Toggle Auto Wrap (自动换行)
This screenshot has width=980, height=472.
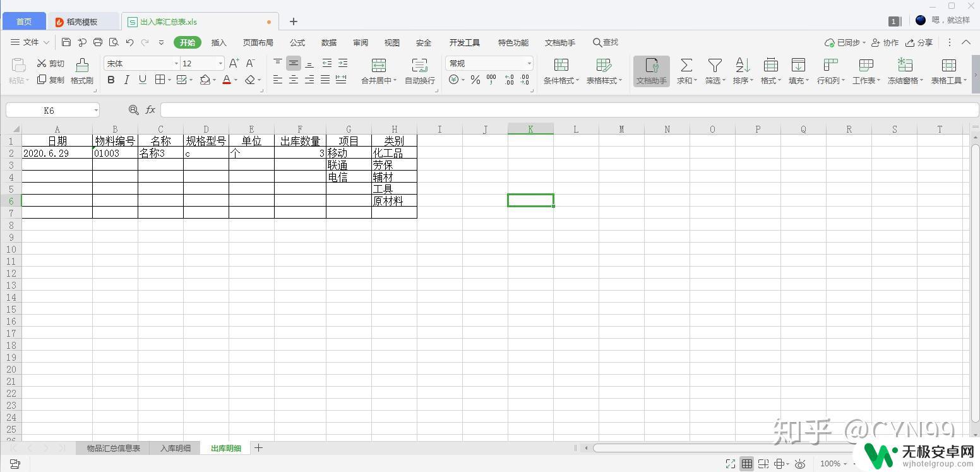(420, 71)
